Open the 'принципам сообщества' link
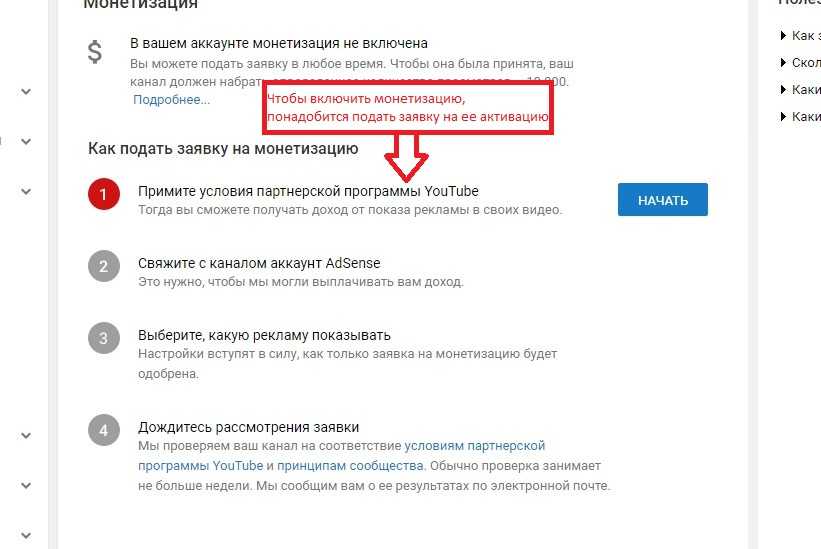821x549 pixels. (350, 465)
